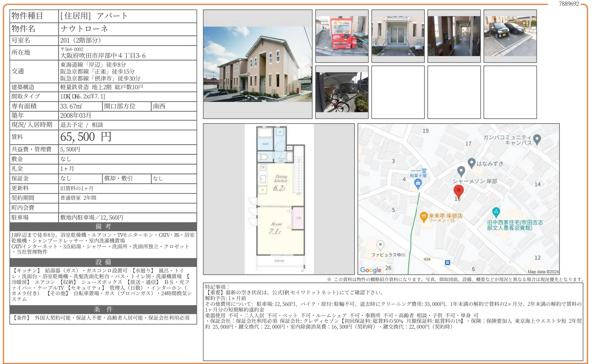This screenshot has height=364, width=592.
Task: Open the main building exterior photo
Action: tap(257, 64)
